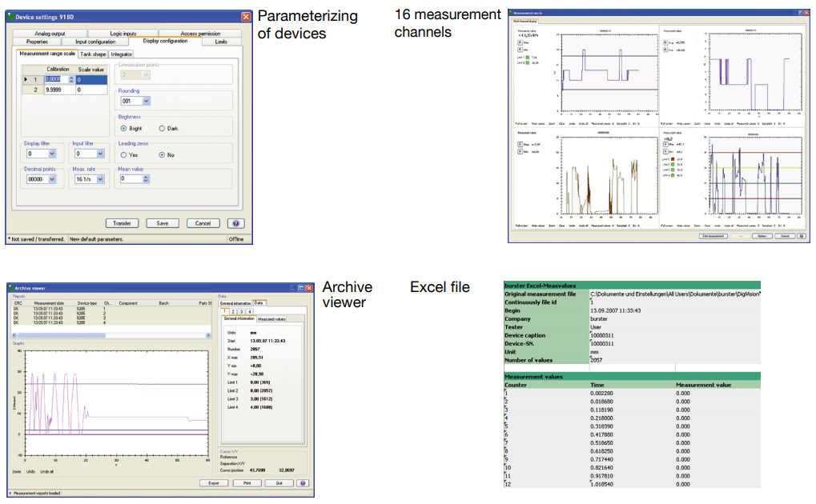Click the Export button in Archive viewer

click(212, 483)
